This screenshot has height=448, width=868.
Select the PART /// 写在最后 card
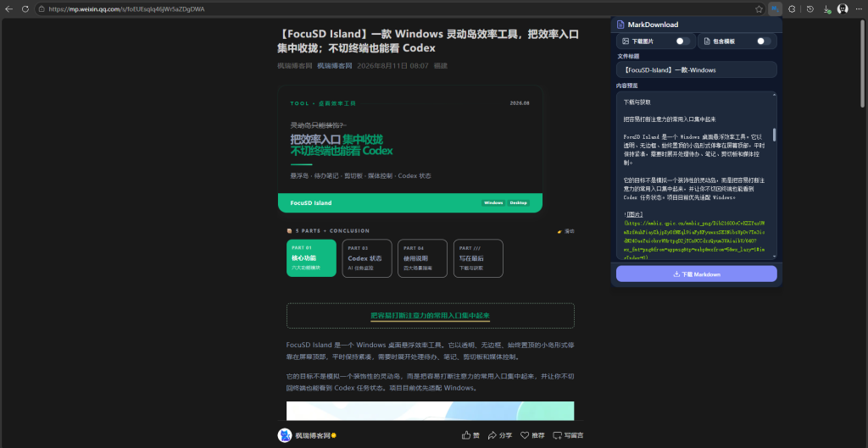[478, 257]
